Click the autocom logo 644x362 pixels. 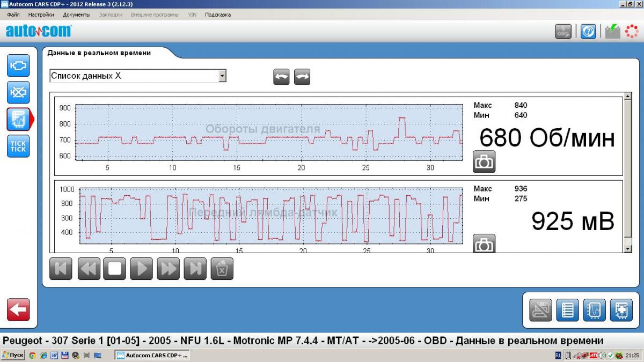coord(38,31)
